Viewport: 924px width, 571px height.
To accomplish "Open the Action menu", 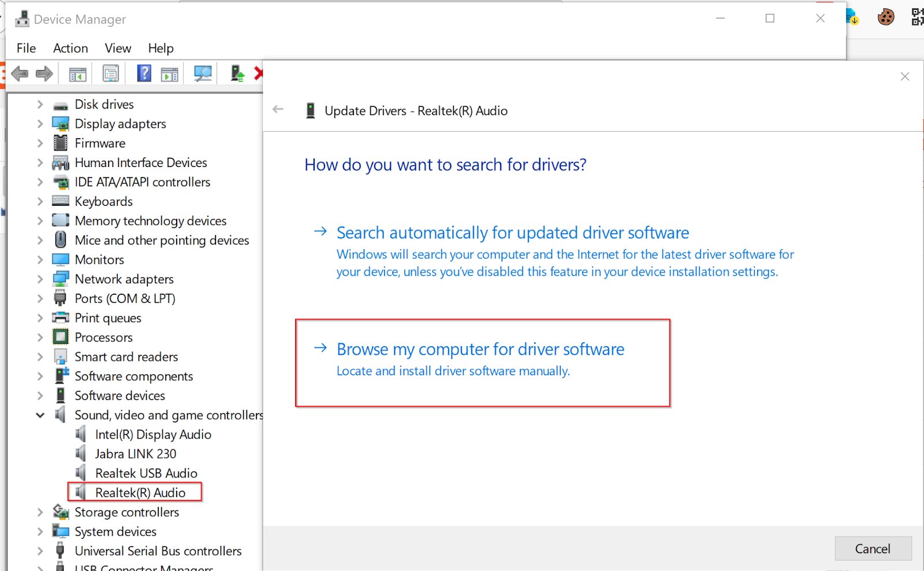I will (x=70, y=48).
